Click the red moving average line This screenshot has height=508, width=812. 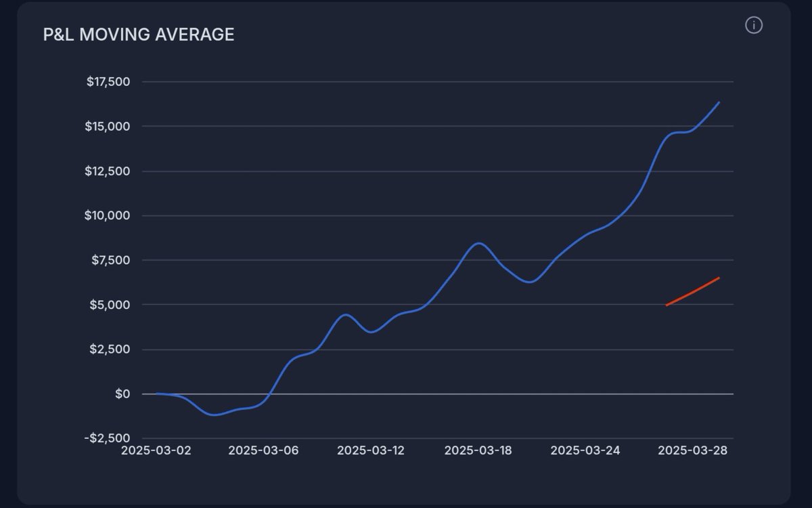point(693,292)
